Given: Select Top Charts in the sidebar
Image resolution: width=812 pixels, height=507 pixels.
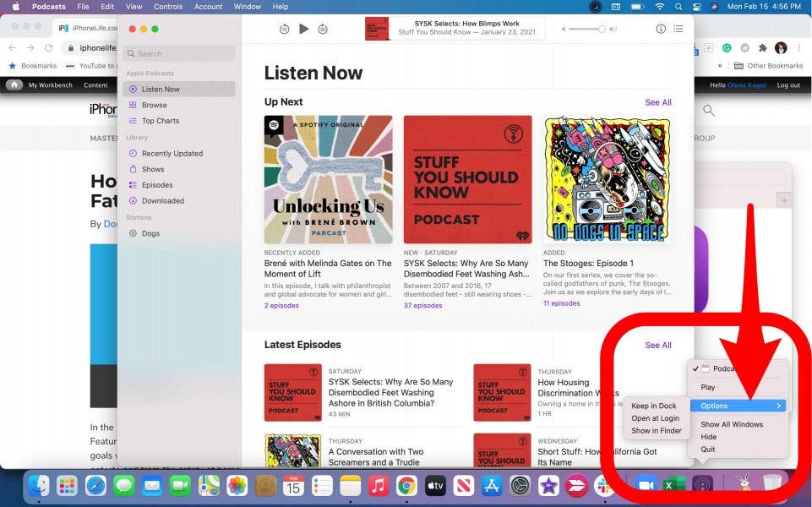Looking at the screenshot, I should (161, 121).
